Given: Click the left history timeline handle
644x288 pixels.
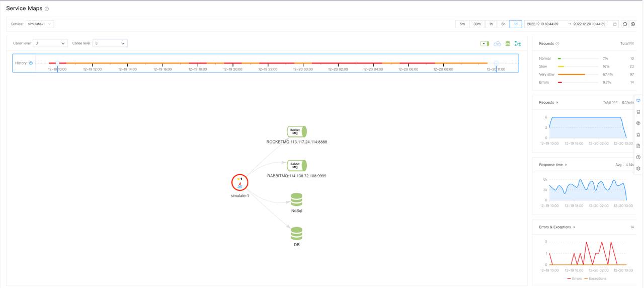Looking at the screenshot, I should [x=57, y=64].
